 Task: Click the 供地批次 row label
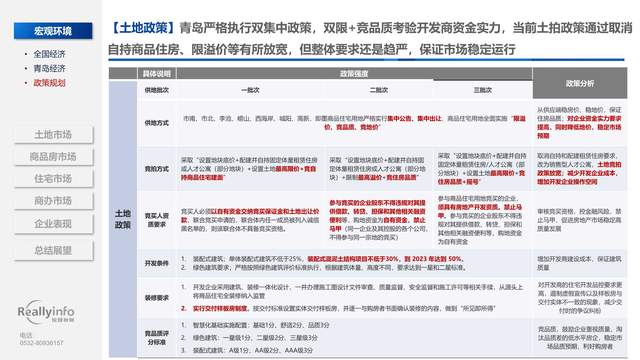click(156, 90)
